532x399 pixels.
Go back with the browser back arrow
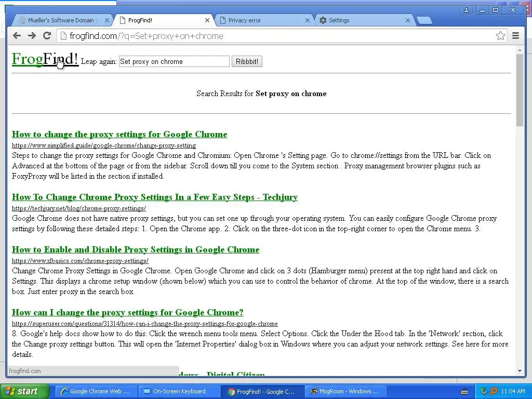[x=17, y=36]
